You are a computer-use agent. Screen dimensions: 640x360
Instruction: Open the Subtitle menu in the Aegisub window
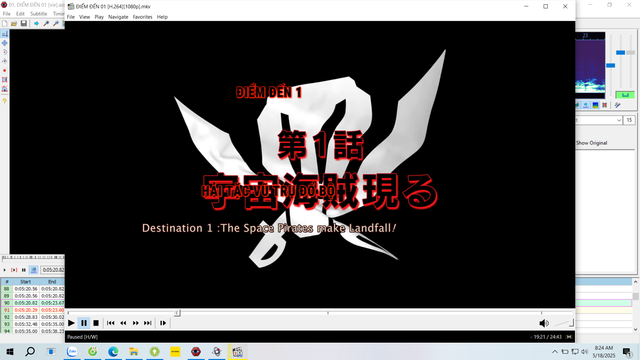38,13
